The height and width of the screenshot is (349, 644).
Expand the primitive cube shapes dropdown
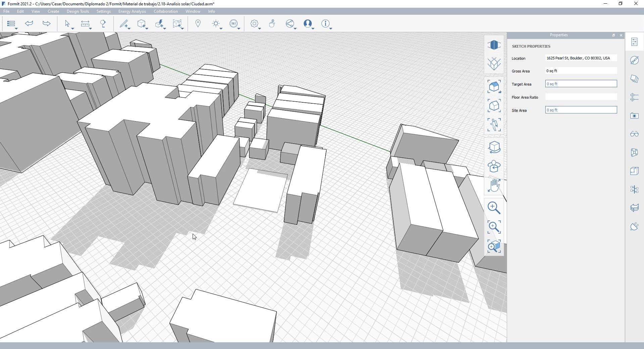pyautogui.click(x=147, y=29)
